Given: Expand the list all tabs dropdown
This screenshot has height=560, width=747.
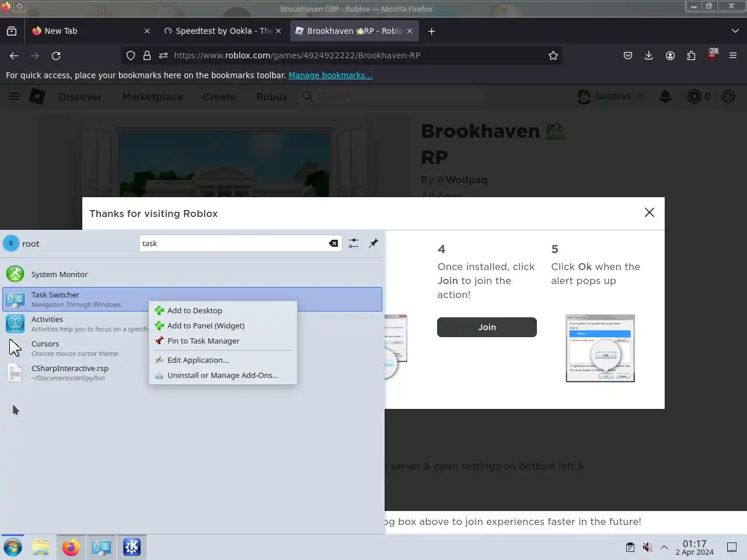Looking at the screenshot, I should coord(735,31).
